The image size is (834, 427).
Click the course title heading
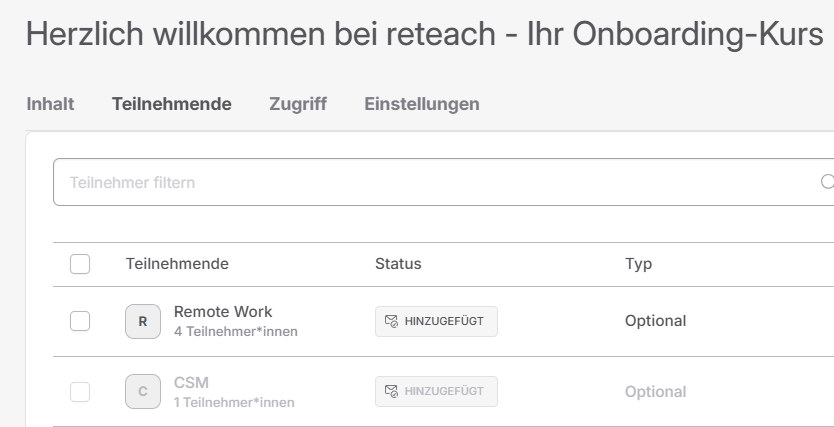[x=424, y=34]
